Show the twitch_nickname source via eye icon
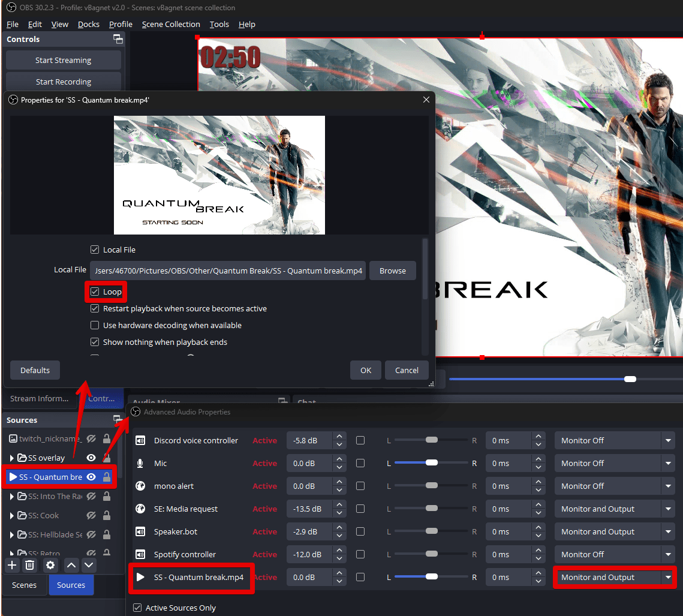 click(91, 438)
